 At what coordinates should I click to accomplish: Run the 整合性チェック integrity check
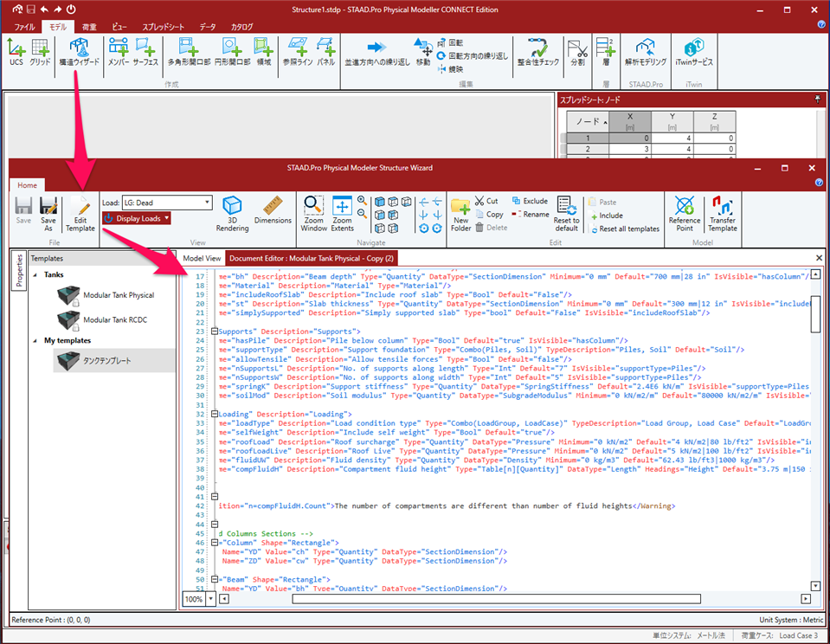coord(537,52)
